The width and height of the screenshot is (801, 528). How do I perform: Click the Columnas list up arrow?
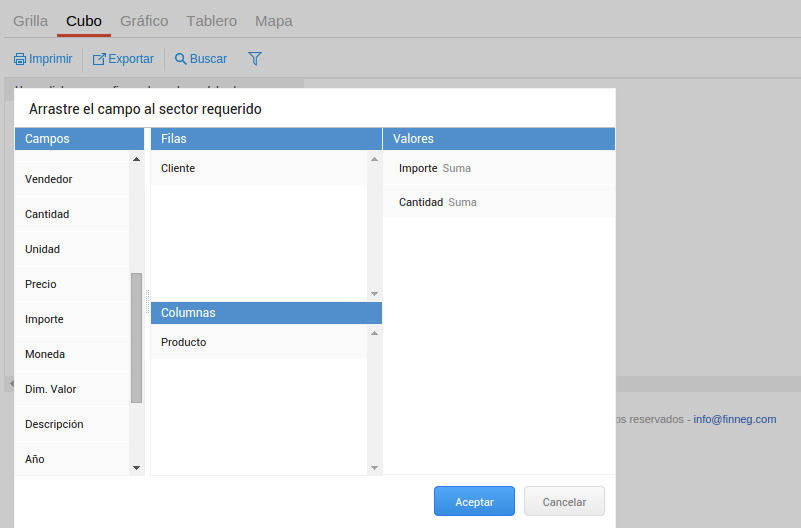[x=375, y=334]
